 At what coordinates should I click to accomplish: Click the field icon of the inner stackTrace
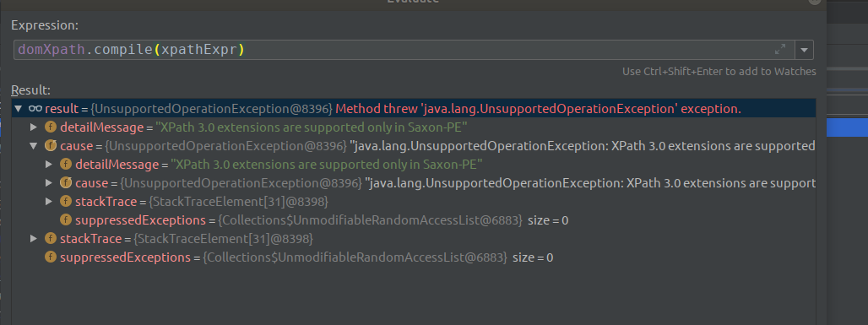click(66, 202)
